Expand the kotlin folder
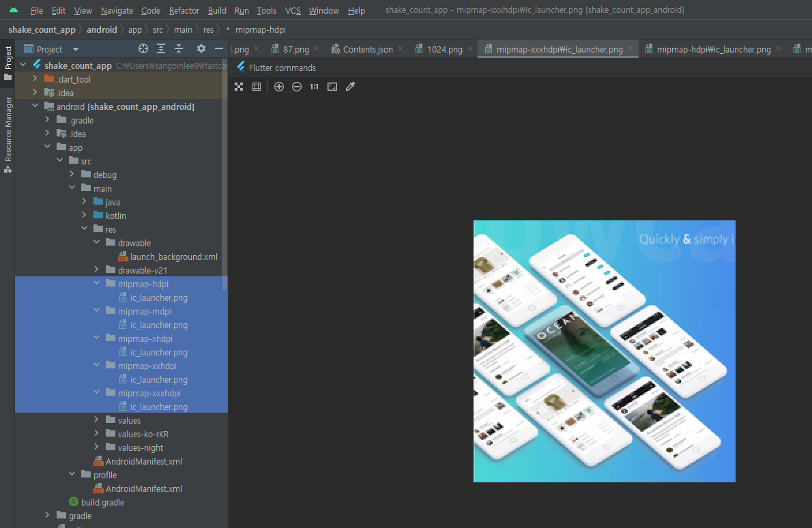The height and width of the screenshot is (528, 812). pyautogui.click(x=85, y=215)
